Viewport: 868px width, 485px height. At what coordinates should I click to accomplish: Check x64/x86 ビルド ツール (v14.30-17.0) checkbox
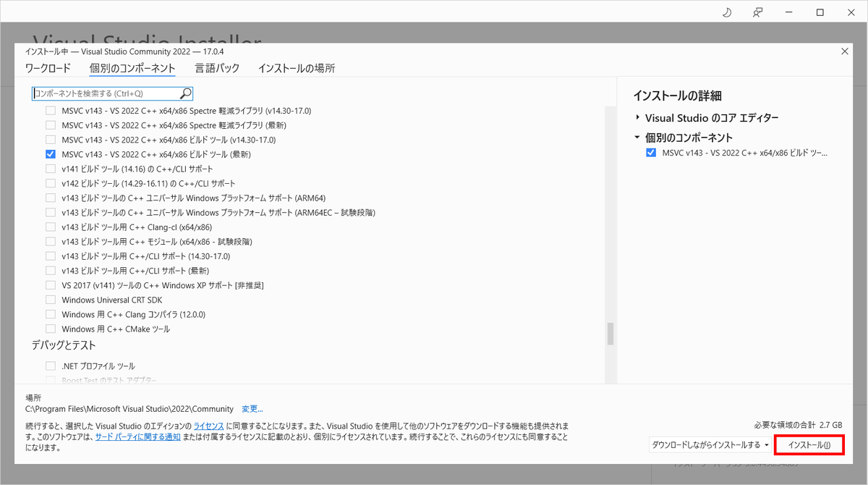(x=51, y=140)
